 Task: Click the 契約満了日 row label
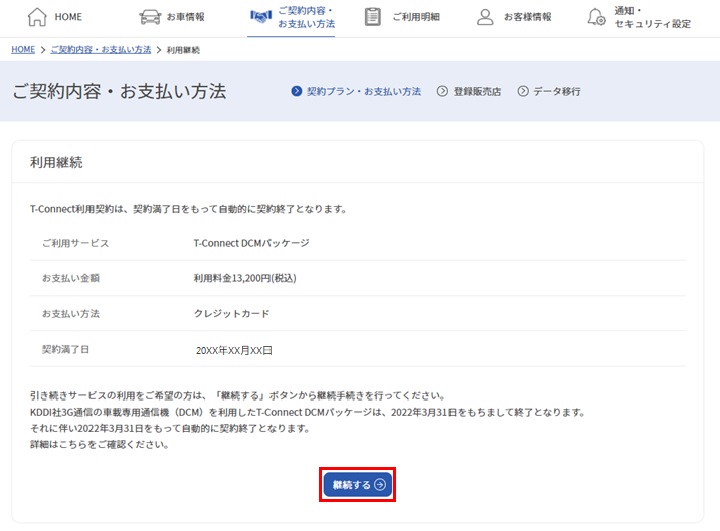[65, 349]
